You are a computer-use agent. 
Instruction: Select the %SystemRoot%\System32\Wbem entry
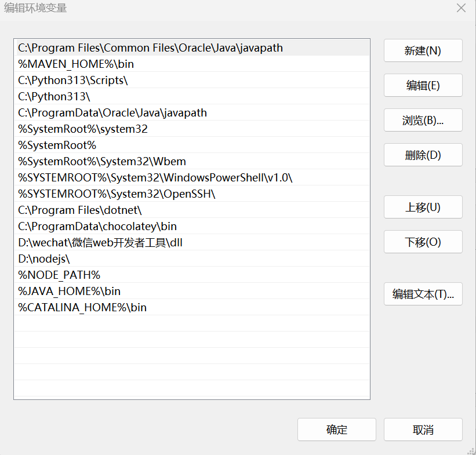pos(192,161)
